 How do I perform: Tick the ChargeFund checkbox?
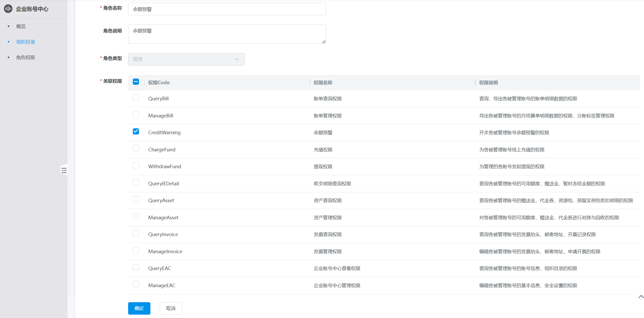tap(136, 149)
